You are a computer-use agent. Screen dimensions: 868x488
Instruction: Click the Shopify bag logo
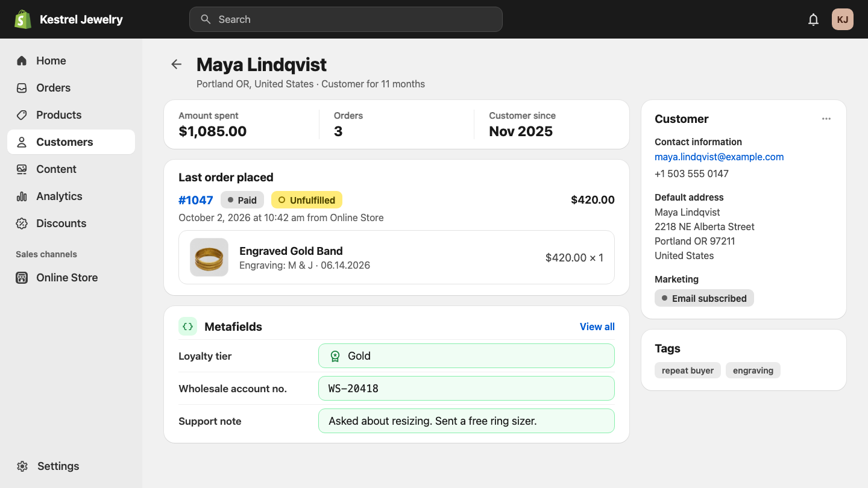pos(23,19)
